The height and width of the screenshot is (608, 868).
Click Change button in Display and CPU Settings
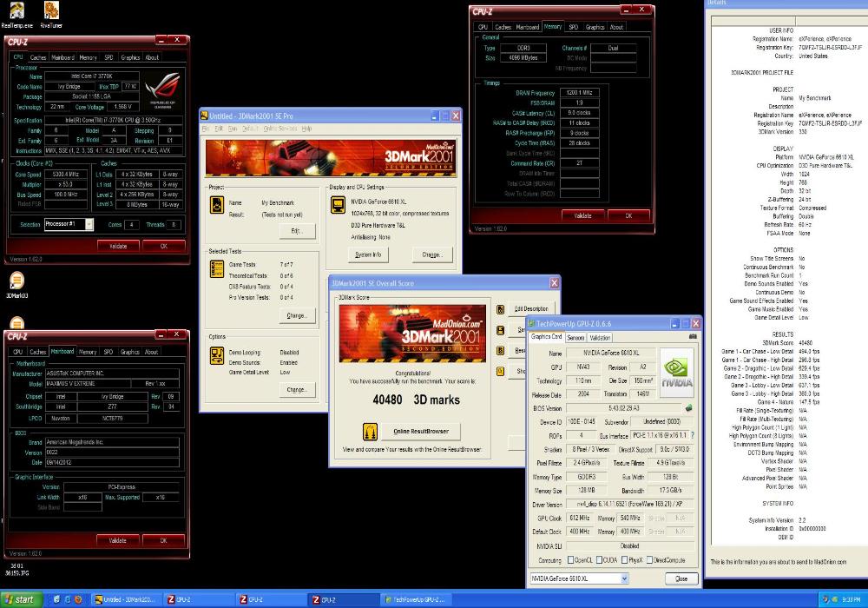click(x=431, y=254)
